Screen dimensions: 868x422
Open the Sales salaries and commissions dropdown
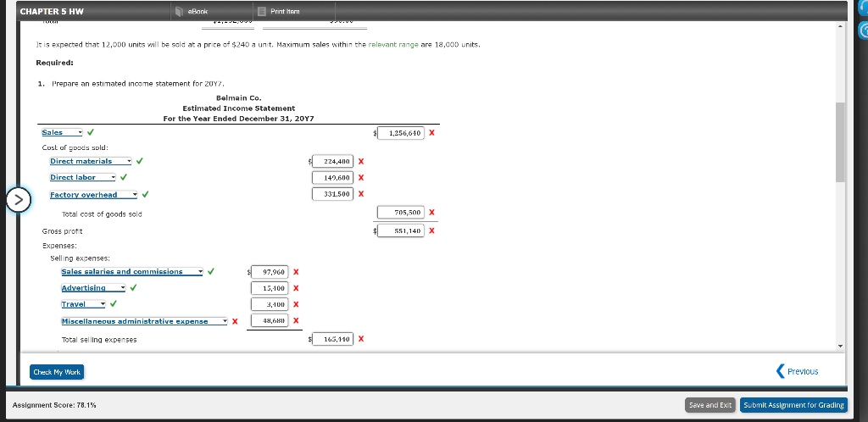tap(132, 271)
